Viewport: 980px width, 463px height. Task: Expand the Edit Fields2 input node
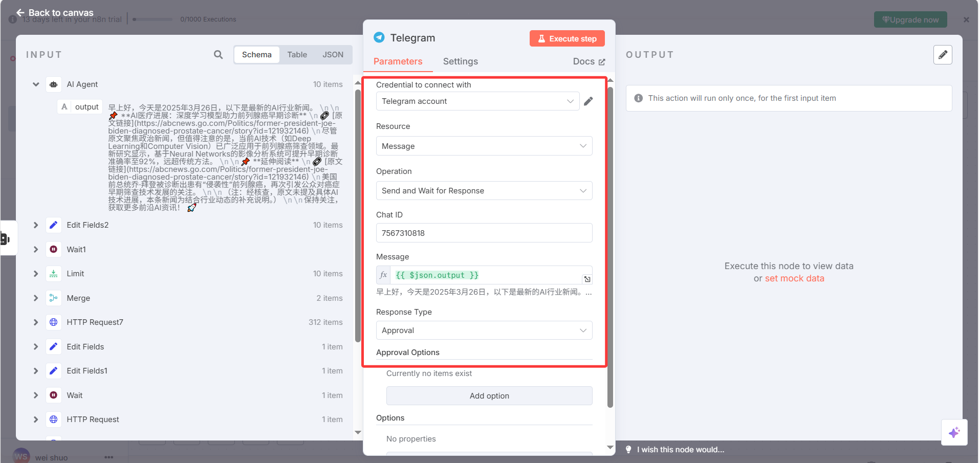coord(36,225)
